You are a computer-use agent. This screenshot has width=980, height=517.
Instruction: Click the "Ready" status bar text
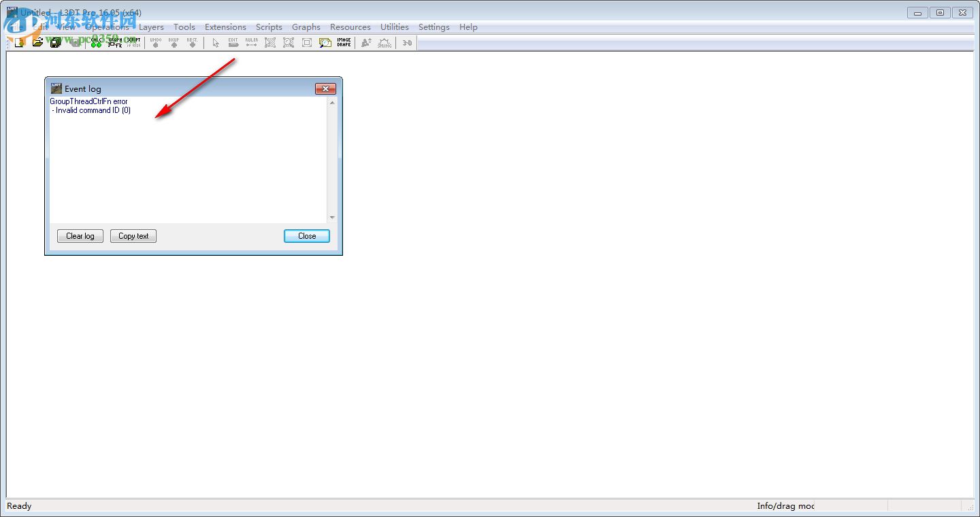(19, 506)
